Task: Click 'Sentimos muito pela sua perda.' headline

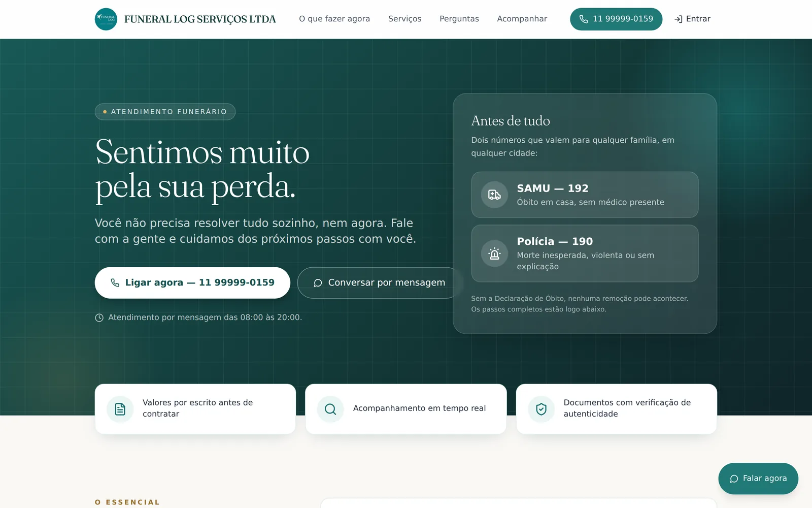Action: tap(202, 169)
